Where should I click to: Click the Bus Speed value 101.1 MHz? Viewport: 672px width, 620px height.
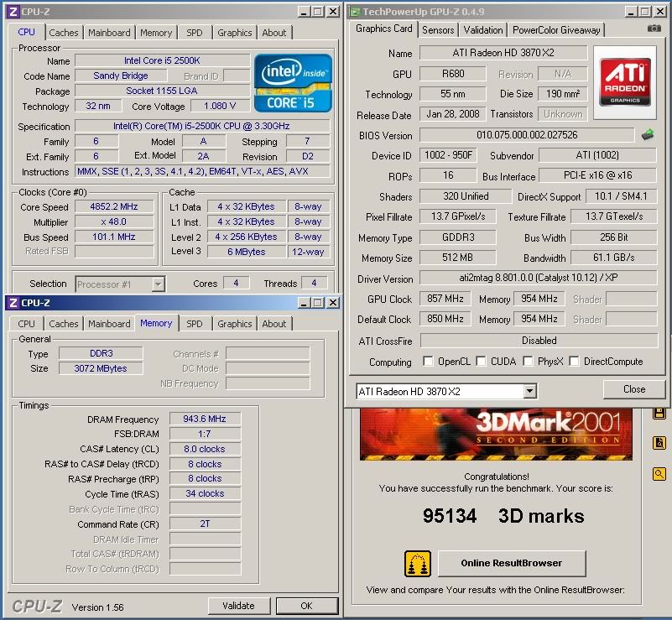pyautogui.click(x=114, y=237)
